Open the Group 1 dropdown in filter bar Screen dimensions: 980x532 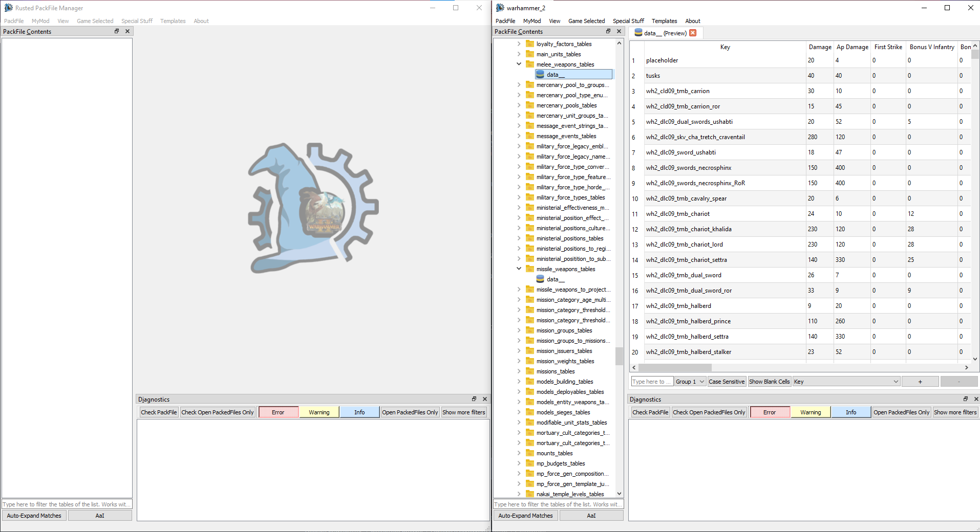click(690, 382)
